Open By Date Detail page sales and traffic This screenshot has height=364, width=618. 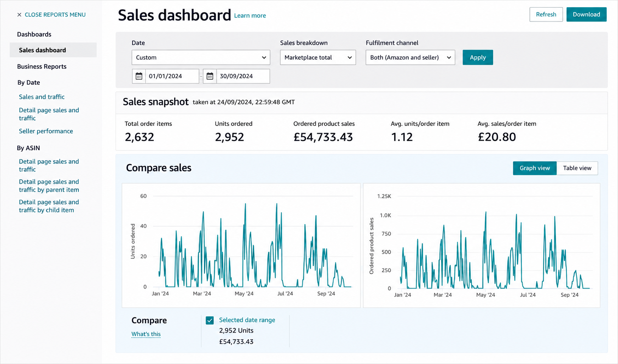[x=49, y=114]
